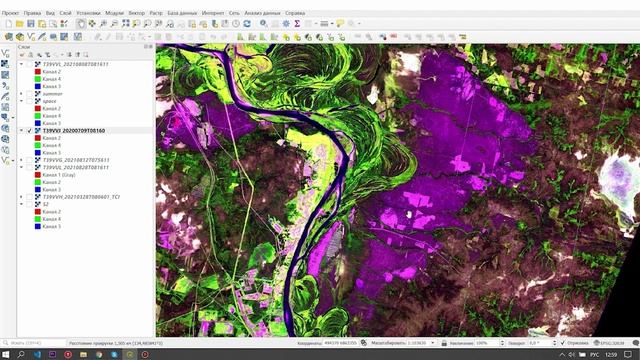Open the temporal controller clock icon
640x360 pixels.
point(236,24)
